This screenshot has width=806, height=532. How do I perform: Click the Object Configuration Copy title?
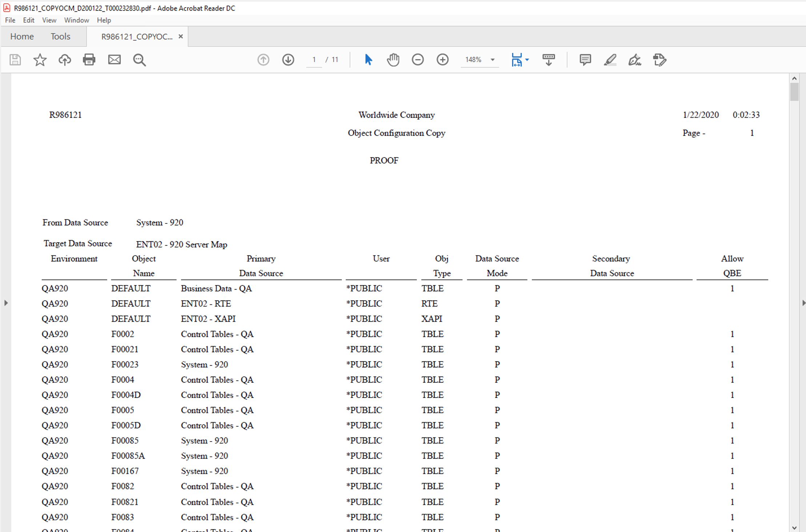tap(396, 133)
